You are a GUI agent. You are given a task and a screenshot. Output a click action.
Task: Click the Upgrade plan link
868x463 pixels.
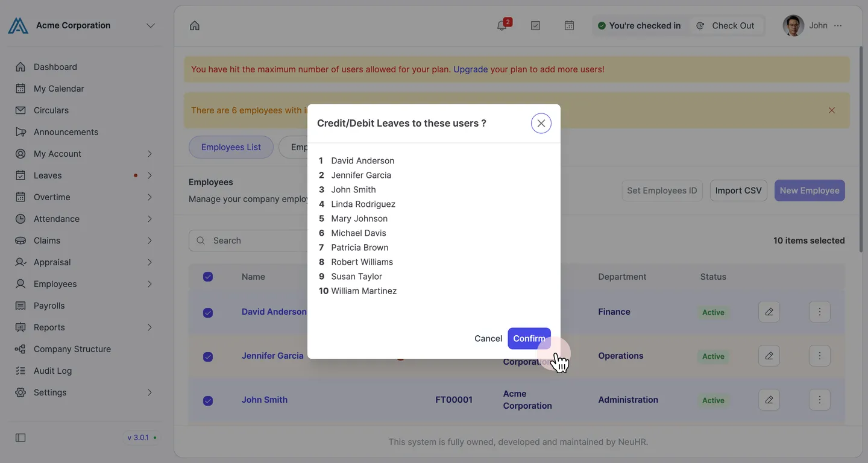tap(470, 69)
